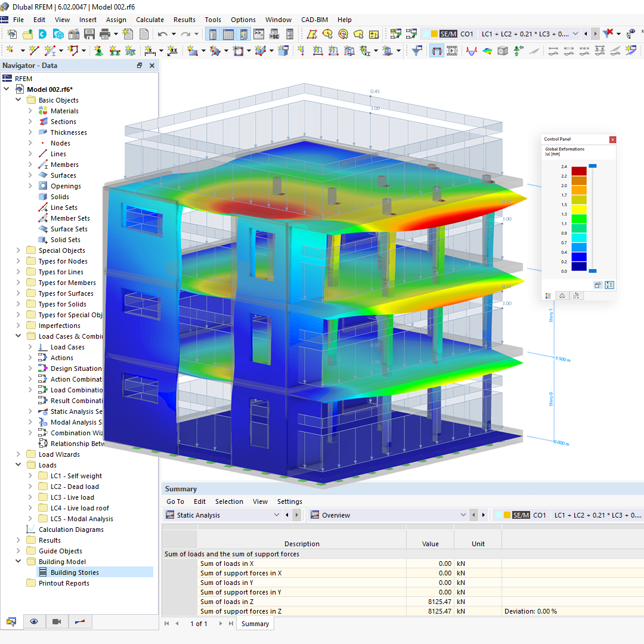
Task: Click Go To in the Summary panel menu
Action: tap(175, 501)
